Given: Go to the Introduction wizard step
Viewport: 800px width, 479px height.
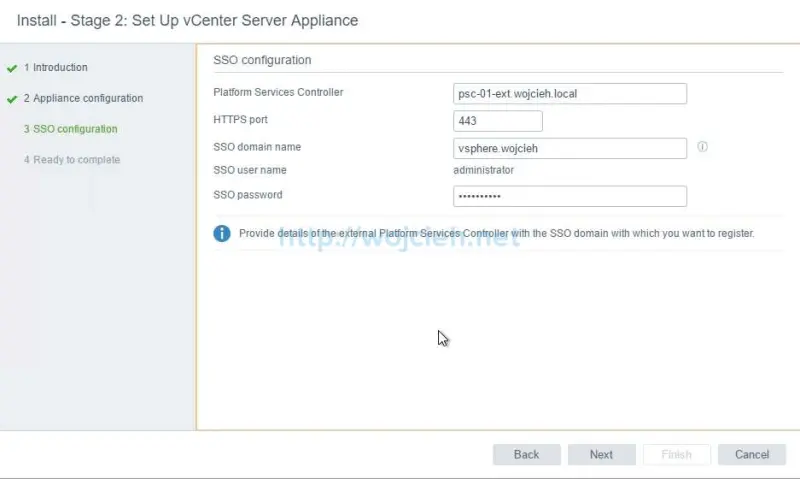Looking at the screenshot, I should point(60,68).
